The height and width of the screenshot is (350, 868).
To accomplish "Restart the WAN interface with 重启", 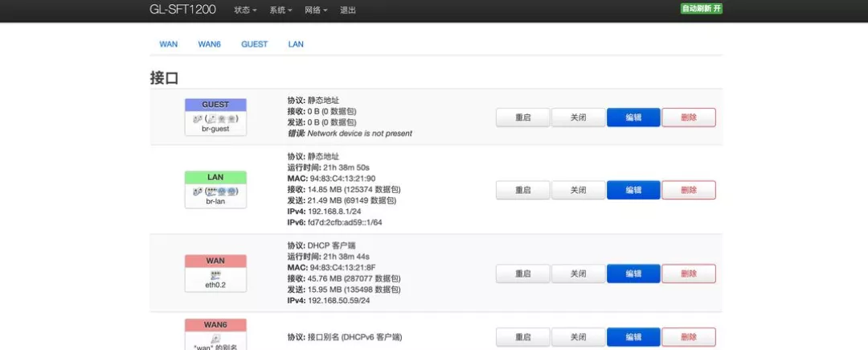I will (x=522, y=274).
